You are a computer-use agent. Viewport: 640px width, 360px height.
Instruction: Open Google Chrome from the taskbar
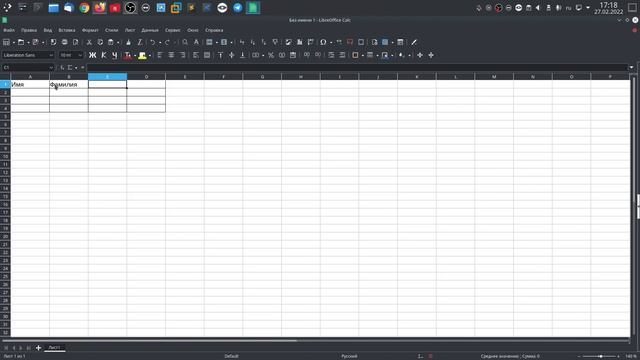click(x=84, y=8)
